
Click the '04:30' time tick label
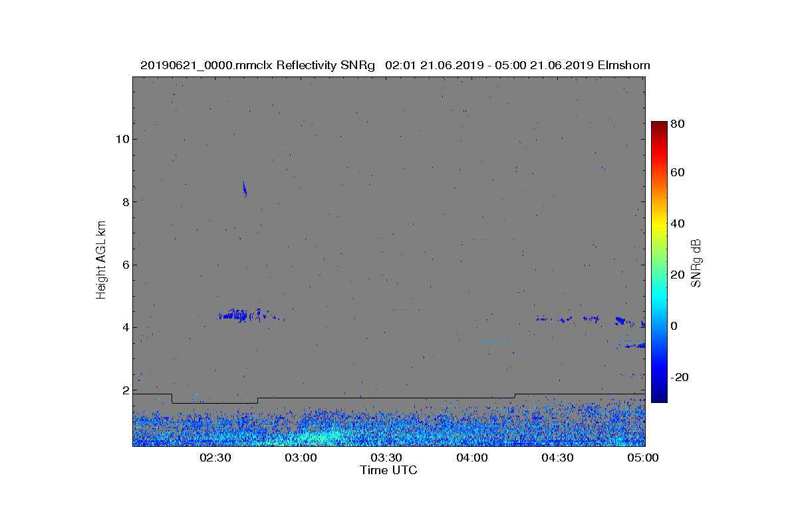[x=558, y=458]
